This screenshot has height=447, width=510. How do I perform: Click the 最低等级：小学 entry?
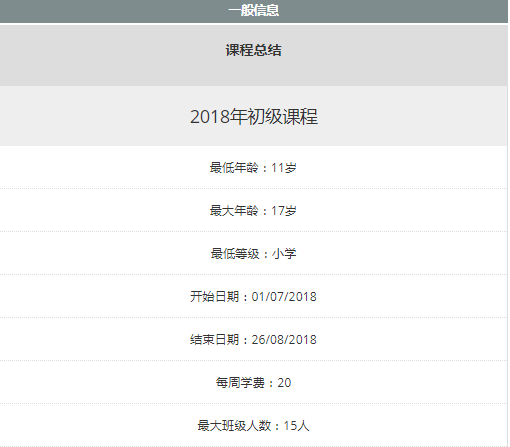(x=254, y=253)
